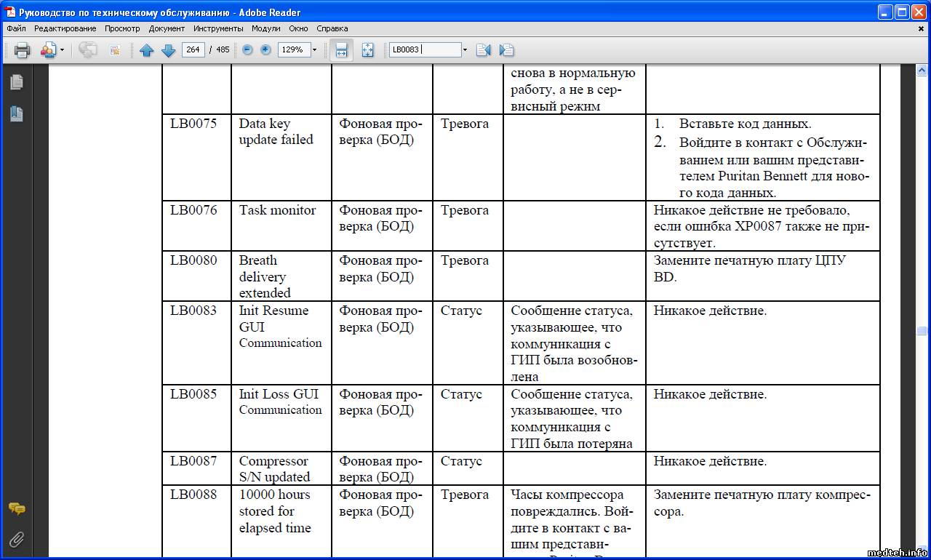Click the Print icon in toolbar

coord(23,50)
